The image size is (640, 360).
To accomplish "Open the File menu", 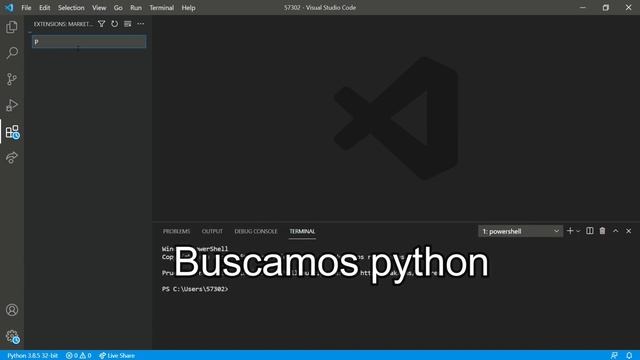I will [26, 7].
